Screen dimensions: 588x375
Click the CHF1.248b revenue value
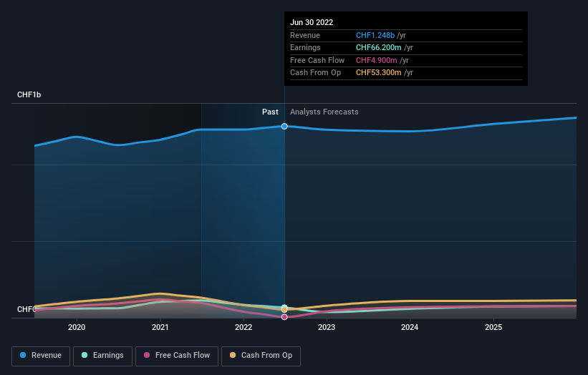point(375,35)
